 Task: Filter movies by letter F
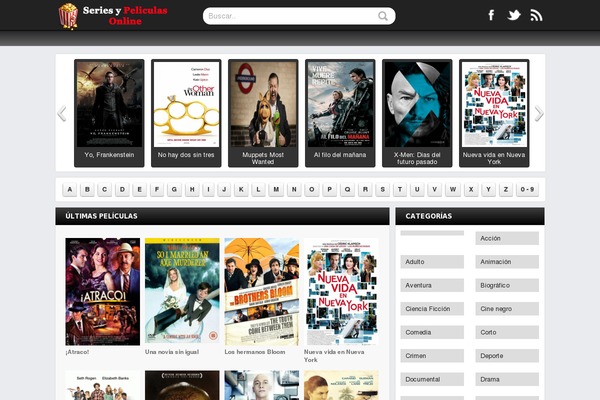pyautogui.click(x=157, y=189)
